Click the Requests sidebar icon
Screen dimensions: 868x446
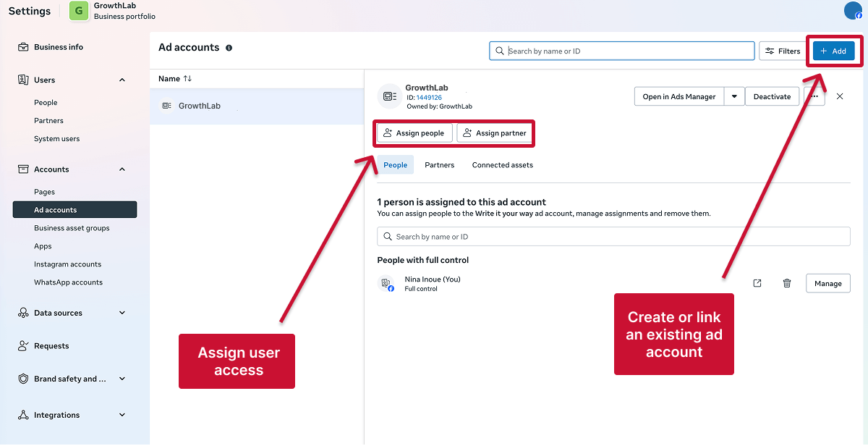coord(23,346)
